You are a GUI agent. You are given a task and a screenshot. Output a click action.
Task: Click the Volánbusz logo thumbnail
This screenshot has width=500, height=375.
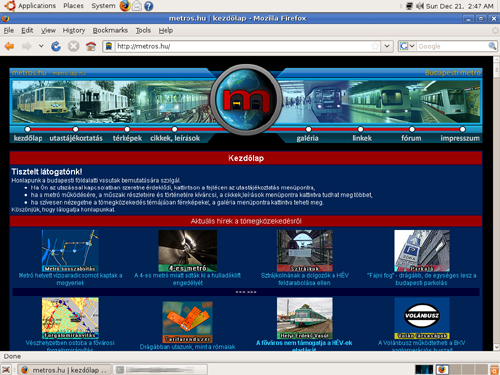422,318
